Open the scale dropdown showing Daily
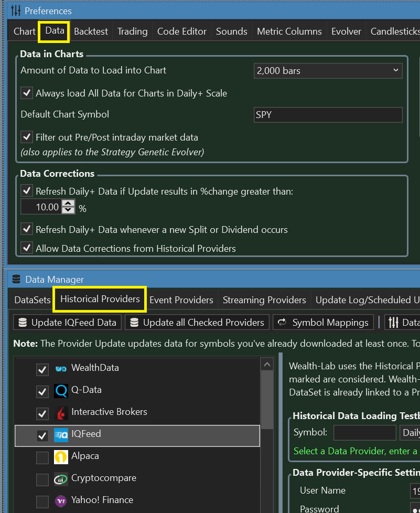This screenshot has width=420, height=513. [x=410, y=433]
